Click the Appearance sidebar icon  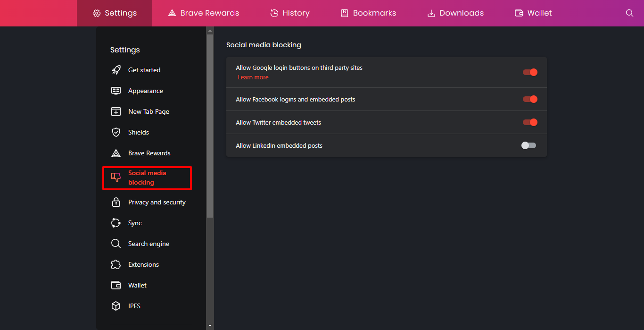click(116, 90)
